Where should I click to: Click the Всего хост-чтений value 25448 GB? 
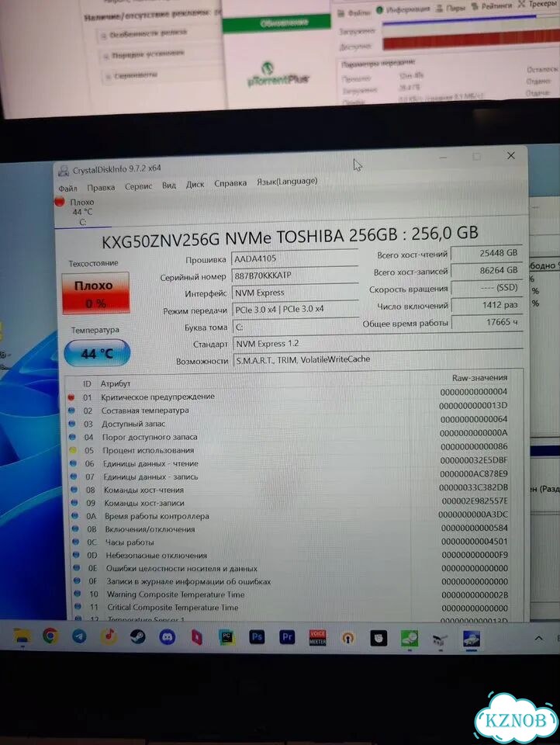pyautogui.click(x=486, y=253)
